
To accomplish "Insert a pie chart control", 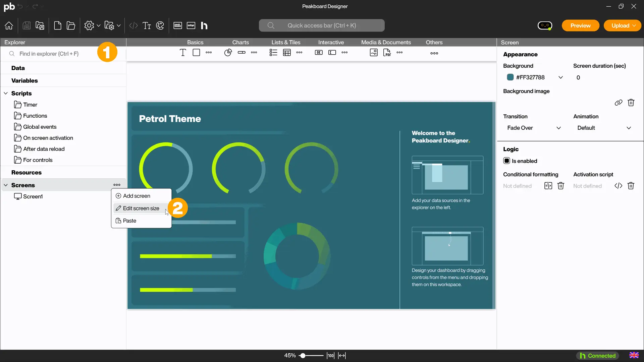I will click(x=228, y=53).
